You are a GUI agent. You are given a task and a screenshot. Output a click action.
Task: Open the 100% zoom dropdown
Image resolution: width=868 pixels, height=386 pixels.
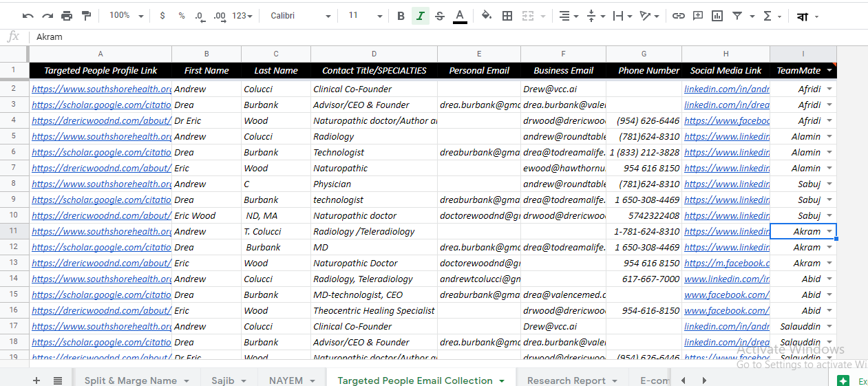click(127, 16)
